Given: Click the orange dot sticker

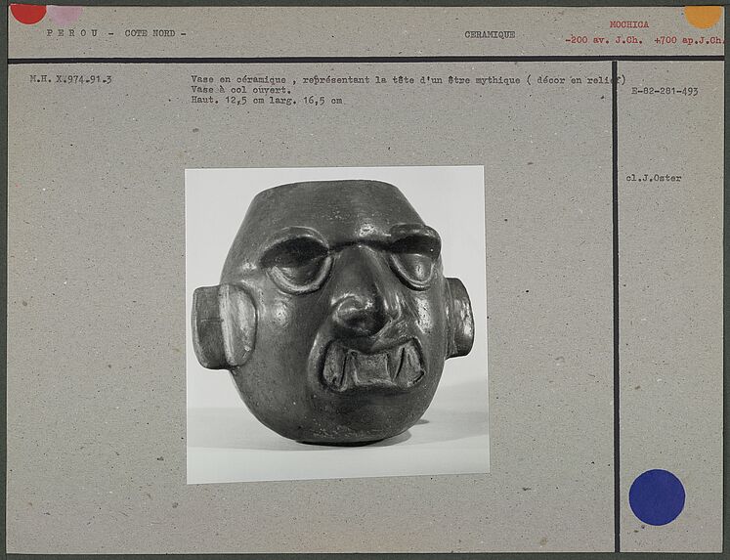Looking at the screenshot, I should [703, 17].
